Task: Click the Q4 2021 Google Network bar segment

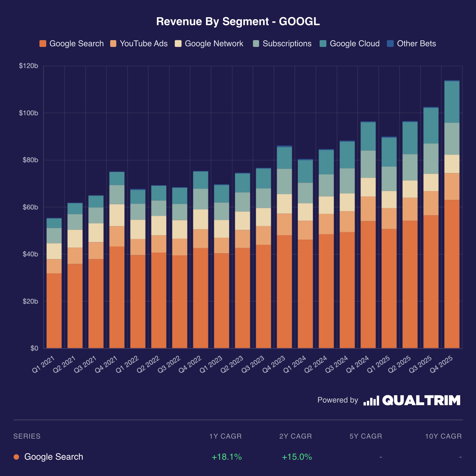Action: pyautogui.click(x=117, y=215)
